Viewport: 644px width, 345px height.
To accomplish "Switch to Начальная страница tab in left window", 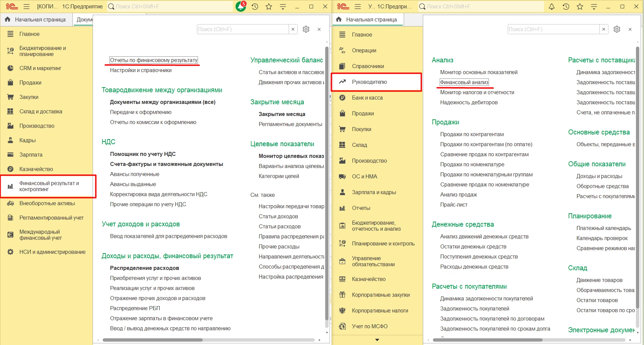I will 36,19.
